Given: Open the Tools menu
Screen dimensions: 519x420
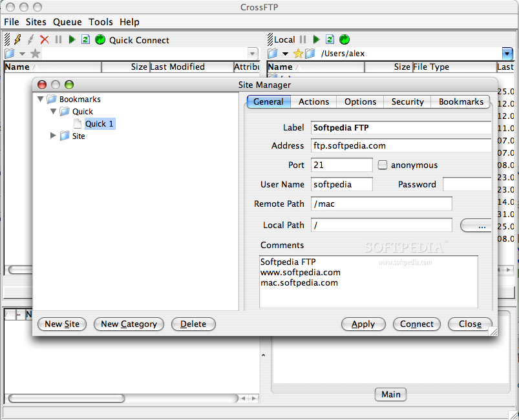Looking at the screenshot, I should [x=101, y=22].
